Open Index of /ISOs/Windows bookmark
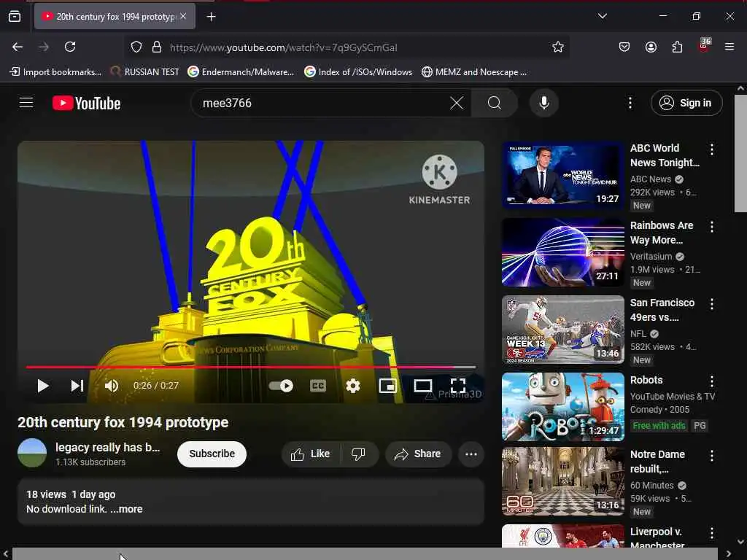The width and height of the screenshot is (747, 560). point(358,72)
